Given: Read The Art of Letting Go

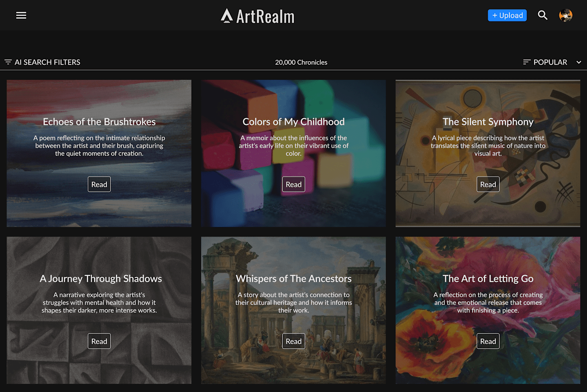Looking at the screenshot, I should (x=488, y=341).
